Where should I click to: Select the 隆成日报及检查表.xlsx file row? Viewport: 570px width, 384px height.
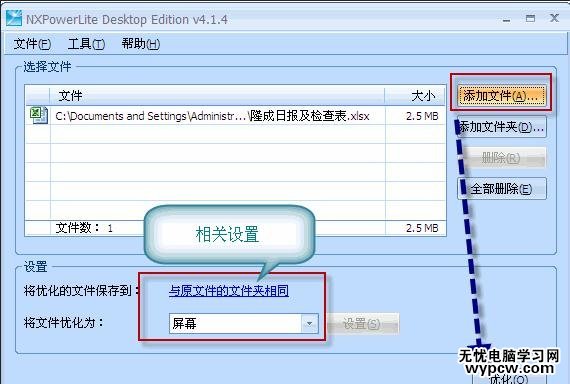click(x=235, y=116)
